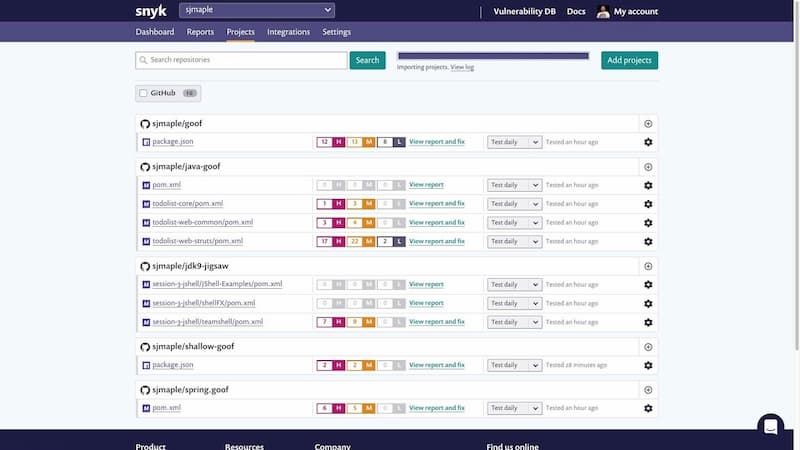Image resolution: width=800 pixels, height=450 pixels.
Task: Open the sjmaple/jdk9-jigsaw repository heading
Action: click(x=190, y=266)
